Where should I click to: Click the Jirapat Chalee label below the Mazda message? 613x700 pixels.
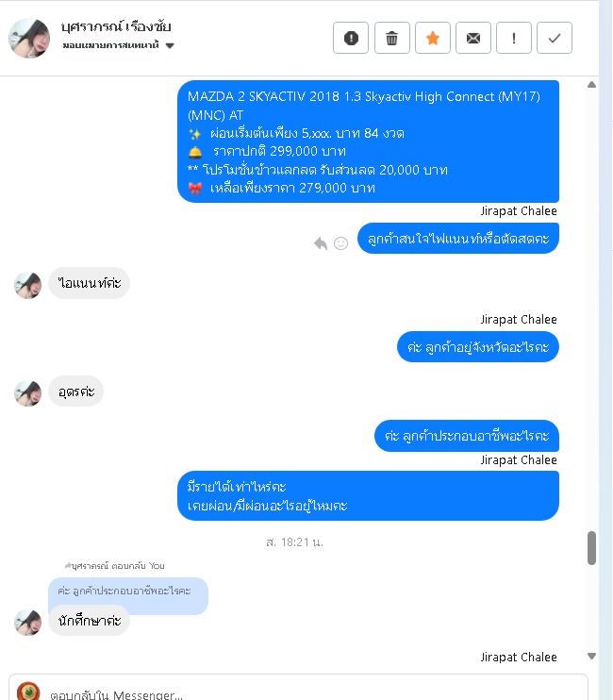(x=519, y=210)
